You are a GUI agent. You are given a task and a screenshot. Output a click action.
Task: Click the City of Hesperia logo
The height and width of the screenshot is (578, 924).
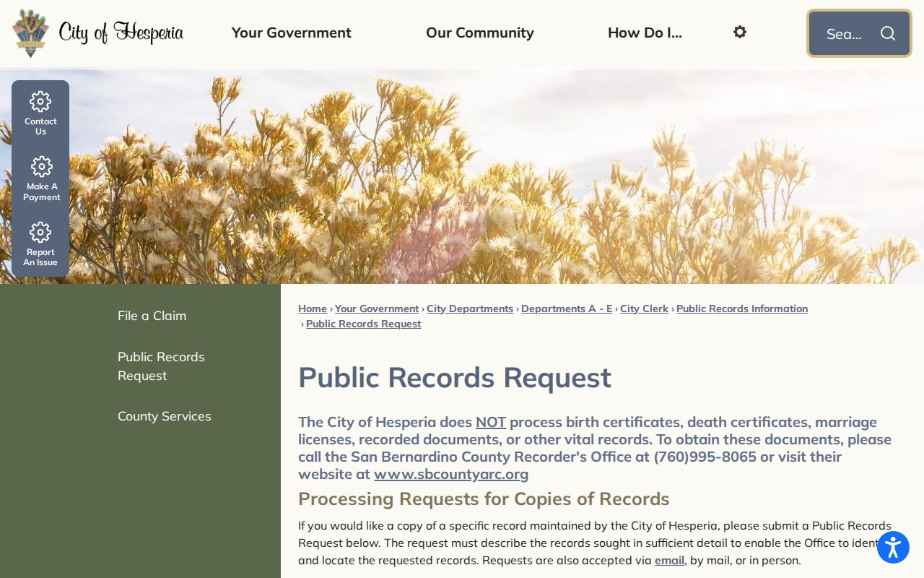coord(98,33)
